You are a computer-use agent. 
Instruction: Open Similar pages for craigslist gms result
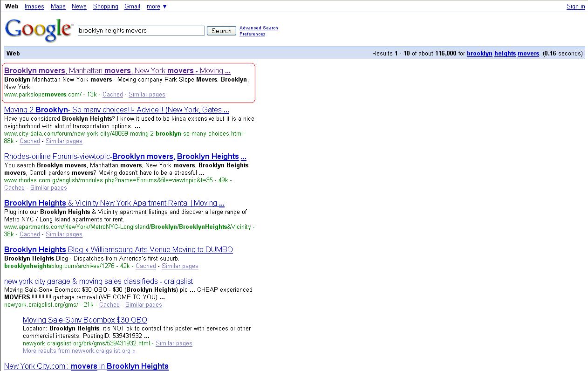(x=144, y=305)
